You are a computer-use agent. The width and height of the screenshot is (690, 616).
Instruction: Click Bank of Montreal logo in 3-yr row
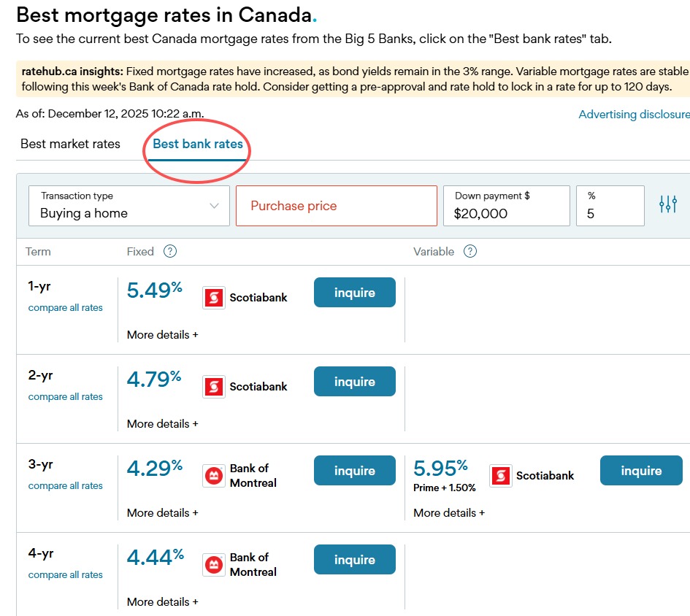[214, 476]
